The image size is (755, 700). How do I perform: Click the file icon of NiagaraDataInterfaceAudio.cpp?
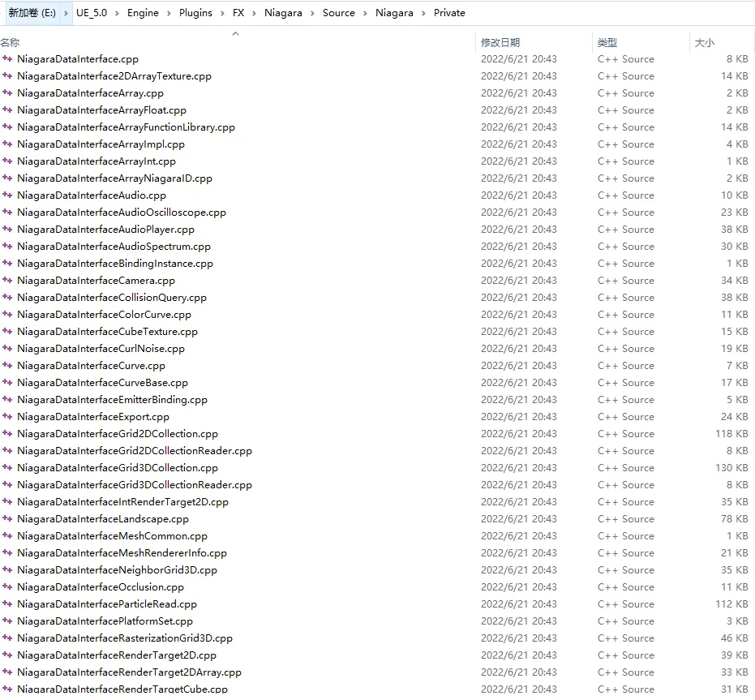tap(7, 195)
